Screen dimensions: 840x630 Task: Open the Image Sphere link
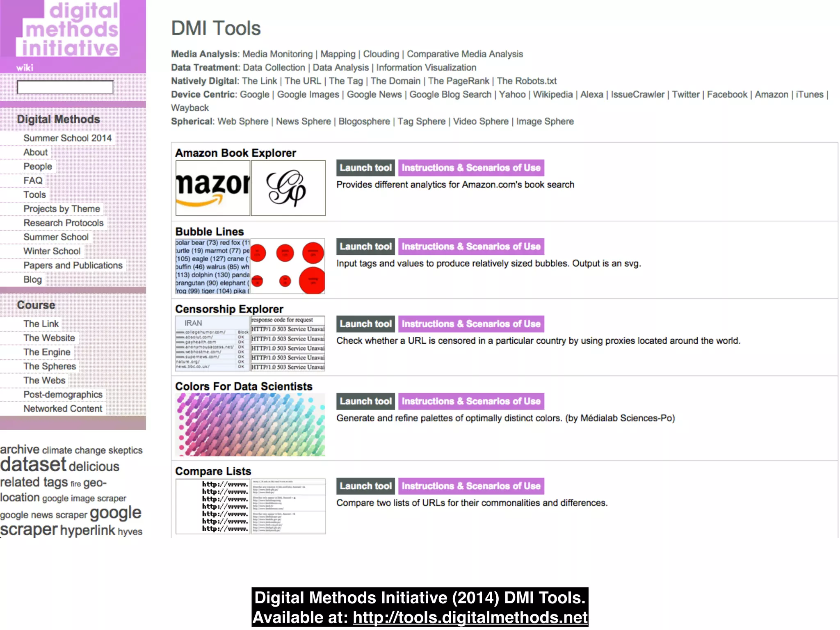coord(545,121)
